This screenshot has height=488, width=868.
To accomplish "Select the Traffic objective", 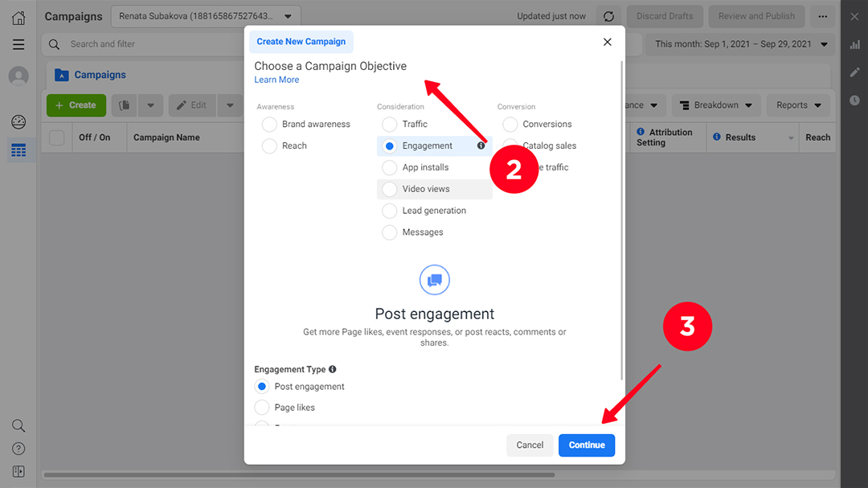I will (390, 124).
